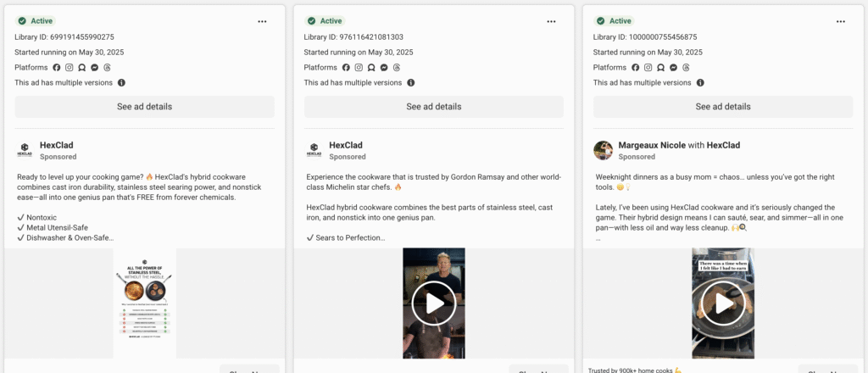
Task: Click HexClad logo avatar in ad 699191455990275
Action: pos(25,150)
